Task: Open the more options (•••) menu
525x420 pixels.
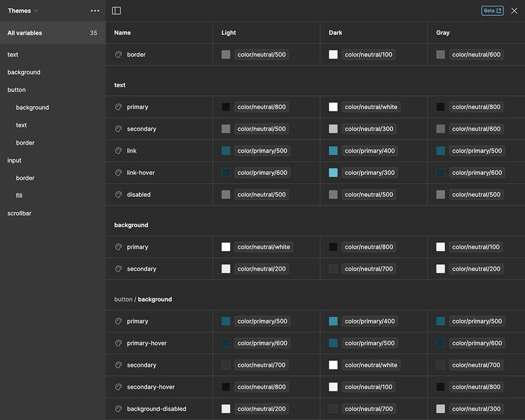Action: (x=95, y=10)
